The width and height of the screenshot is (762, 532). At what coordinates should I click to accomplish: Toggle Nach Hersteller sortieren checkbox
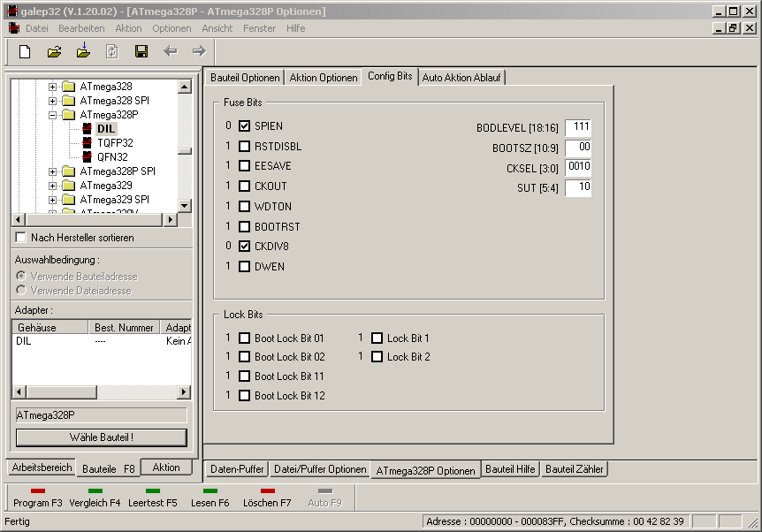[x=21, y=238]
